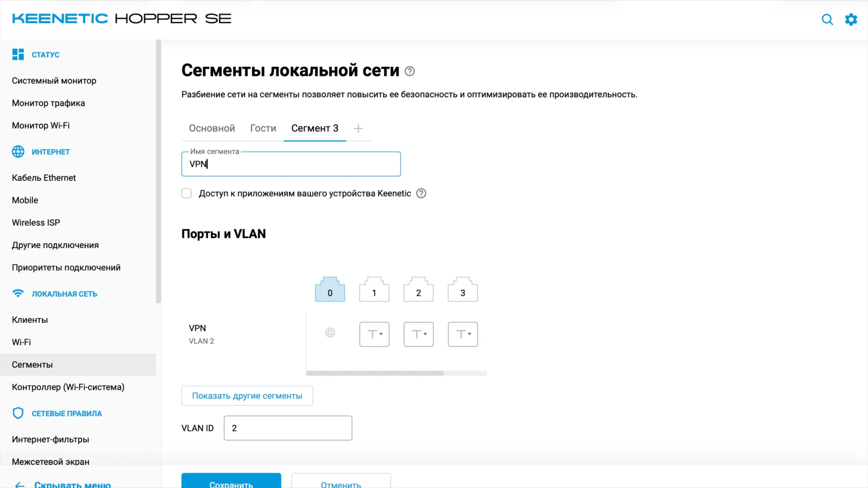This screenshot has width=868, height=488.
Task: Open Монитор трафика page
Action: [48, 103]
